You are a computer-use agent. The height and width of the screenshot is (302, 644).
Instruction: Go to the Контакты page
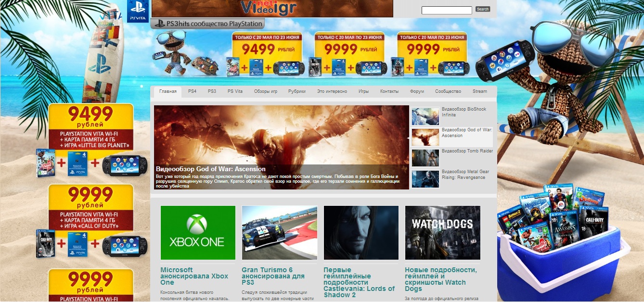(389, 91)
